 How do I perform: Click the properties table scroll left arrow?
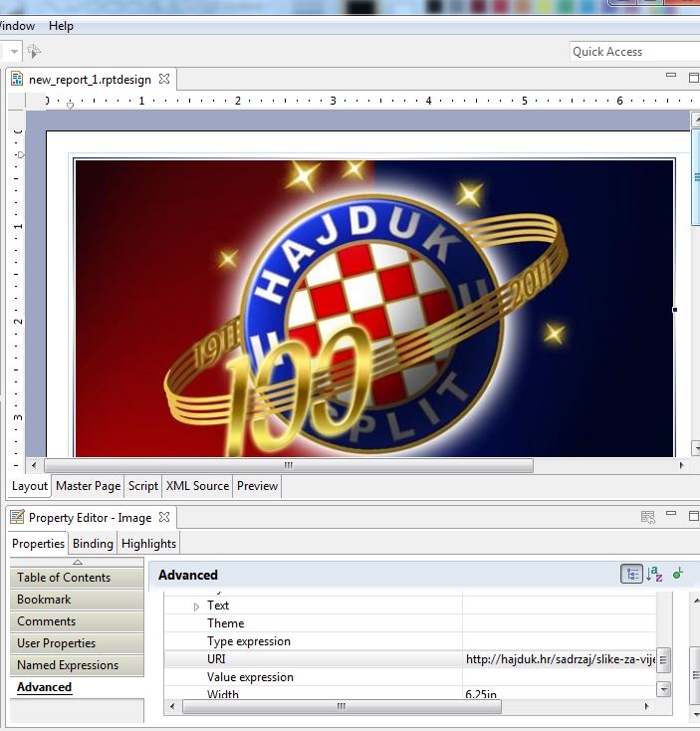[x=172, y=707]
